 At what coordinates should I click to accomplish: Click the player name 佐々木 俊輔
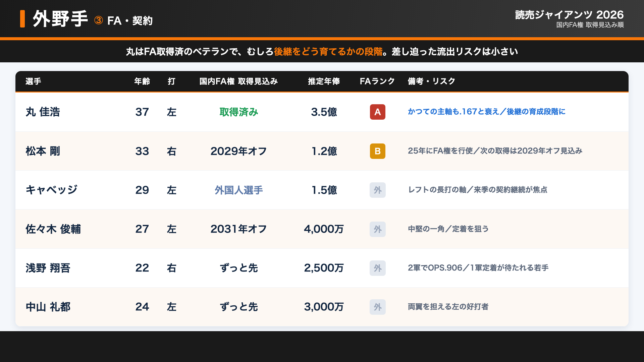(x=53, y=229)
